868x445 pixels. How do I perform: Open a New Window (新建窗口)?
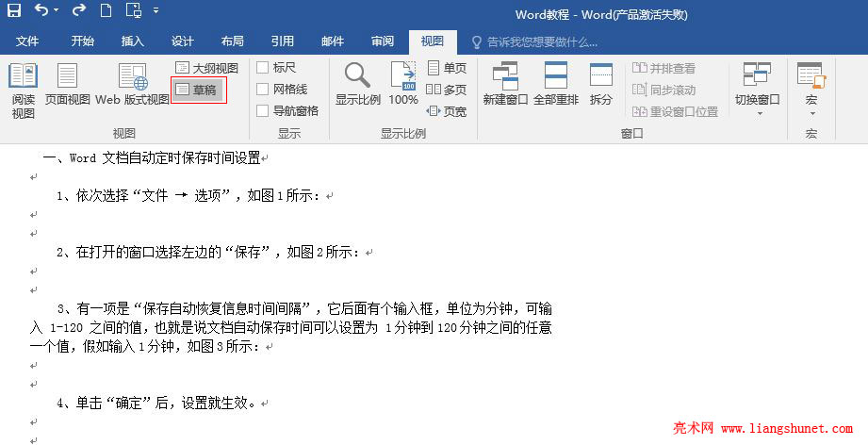pyautogui.click(x=505, y=84)
